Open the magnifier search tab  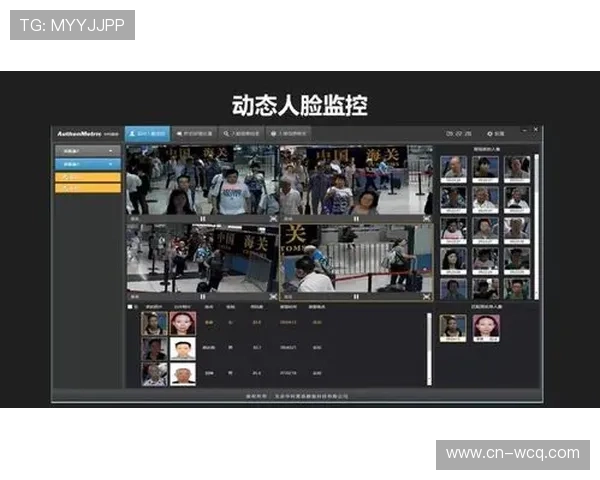tap(241, 134)
